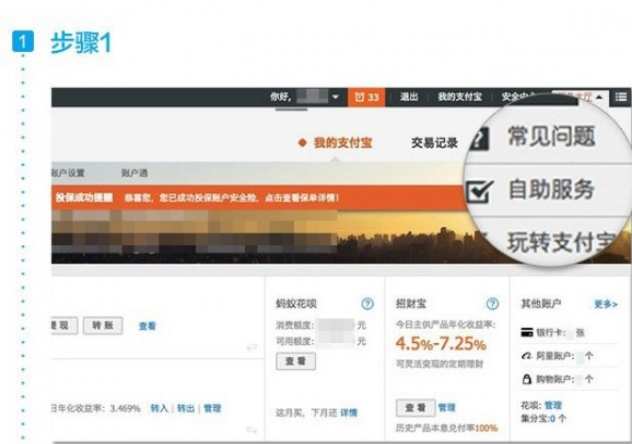This screenshot has width=632, height=444.
Task: Open the 账户通 sub-tab
Action: pos(135,173)
